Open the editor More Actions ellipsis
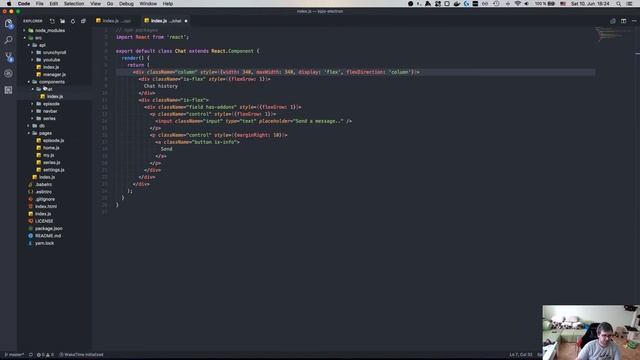Viewport: 640px width, 360px height. (x=633, y=21)
